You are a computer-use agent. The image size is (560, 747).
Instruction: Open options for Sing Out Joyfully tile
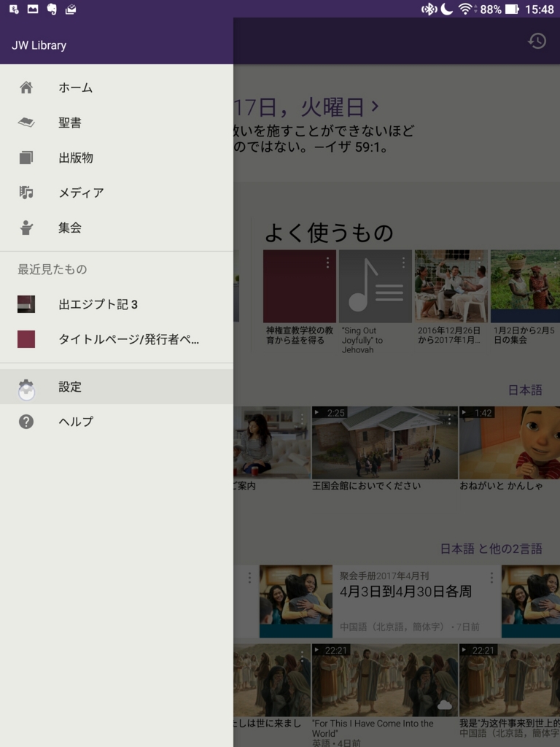click(x=403, y=263)
